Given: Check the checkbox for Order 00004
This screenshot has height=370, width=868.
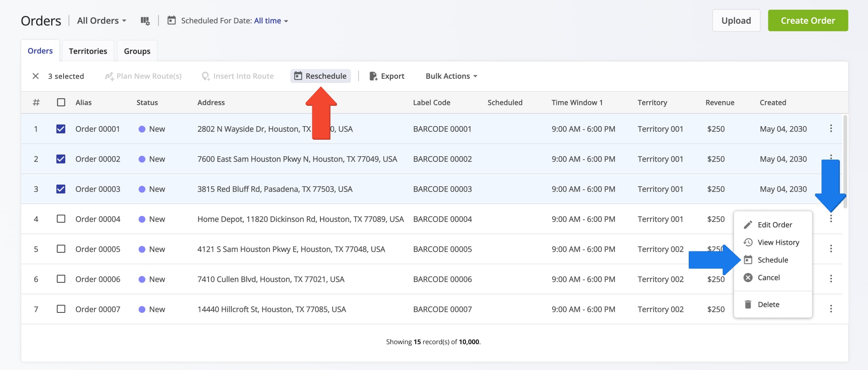Looking at the screenshot, I should click(x=61, y=219).
